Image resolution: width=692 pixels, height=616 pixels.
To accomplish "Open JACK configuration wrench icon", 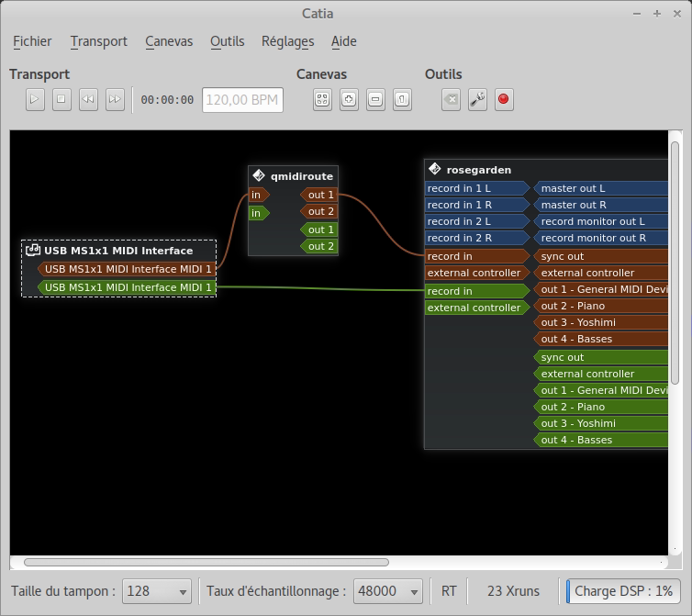I will coord(477,99).
